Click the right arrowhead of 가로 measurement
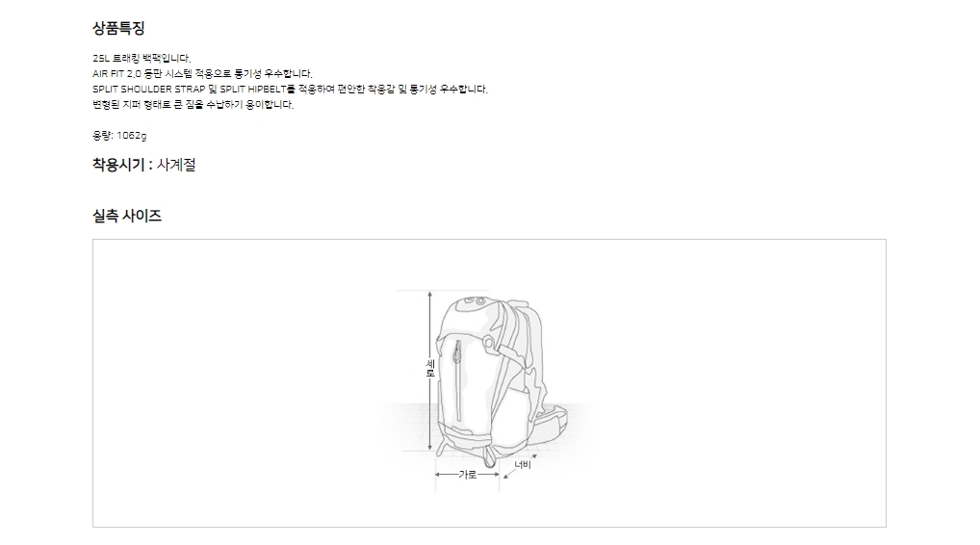 coord(496,475)
